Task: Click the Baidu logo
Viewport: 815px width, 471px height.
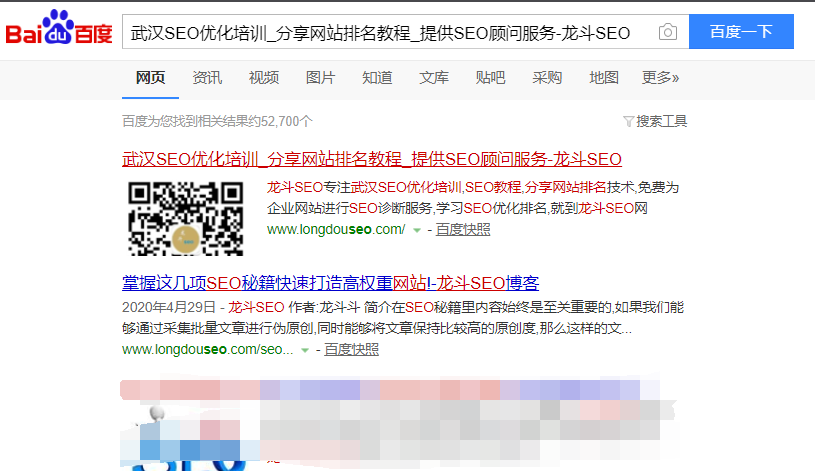Action: pos(59,27)
